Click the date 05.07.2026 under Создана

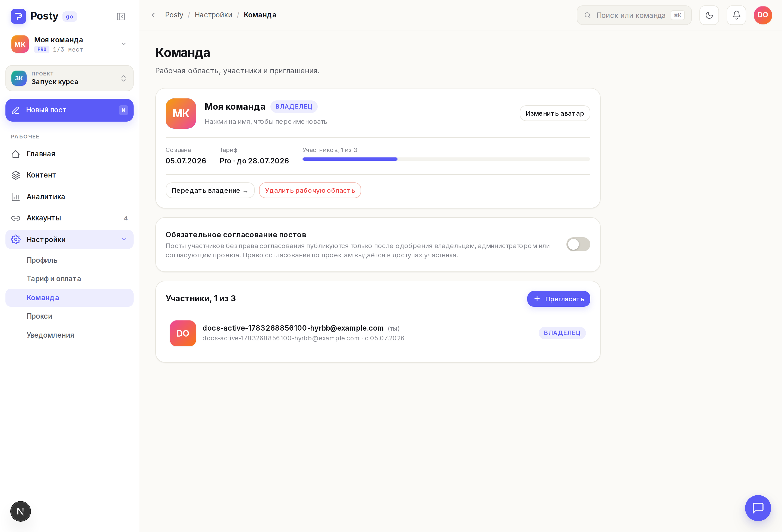coord(186,161)
